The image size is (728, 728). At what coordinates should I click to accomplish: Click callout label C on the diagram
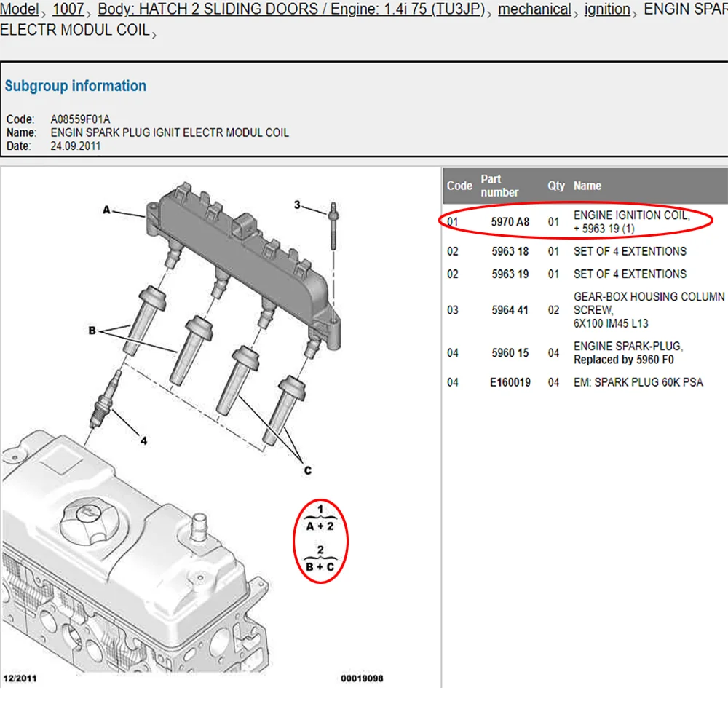coord(307,471)
